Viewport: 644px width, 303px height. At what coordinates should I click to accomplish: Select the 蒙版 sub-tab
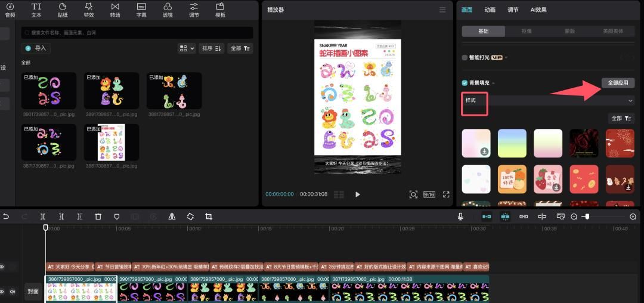coord(569,31)
